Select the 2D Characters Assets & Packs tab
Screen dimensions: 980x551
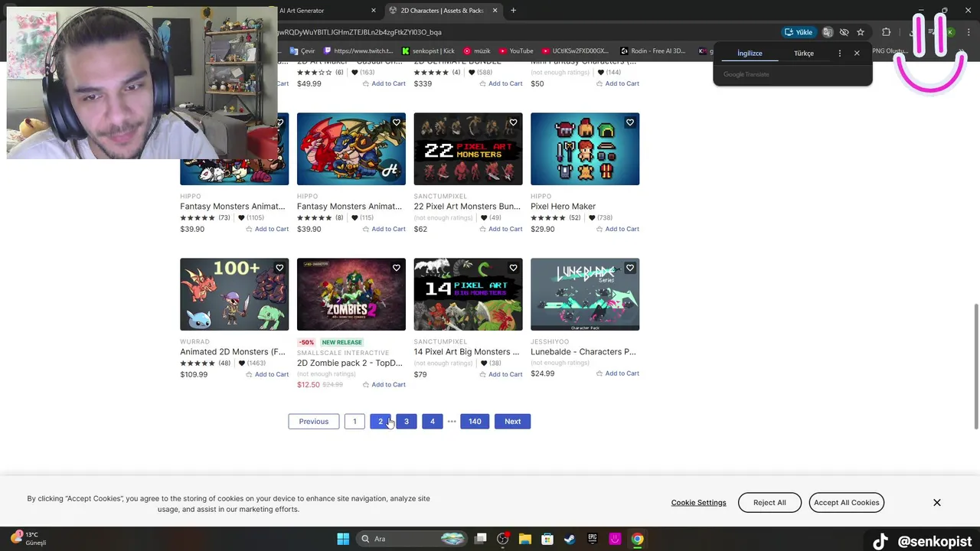pos(443,11)
